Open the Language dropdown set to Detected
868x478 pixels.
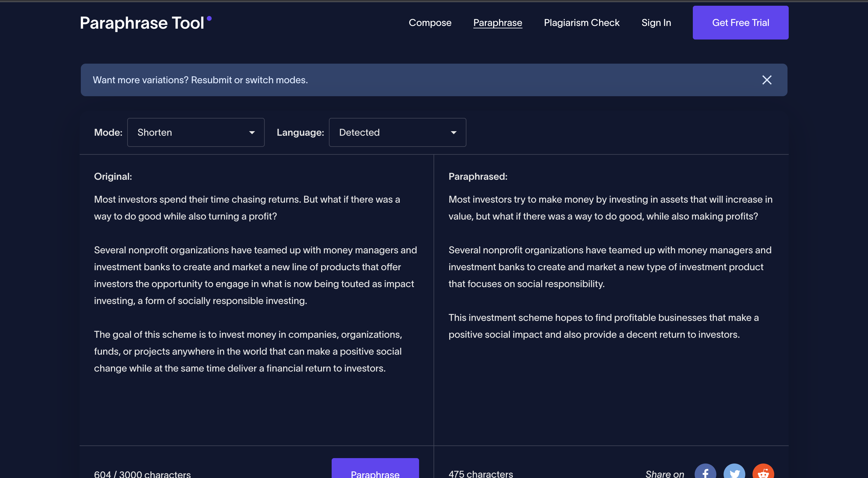pos(398,132)
